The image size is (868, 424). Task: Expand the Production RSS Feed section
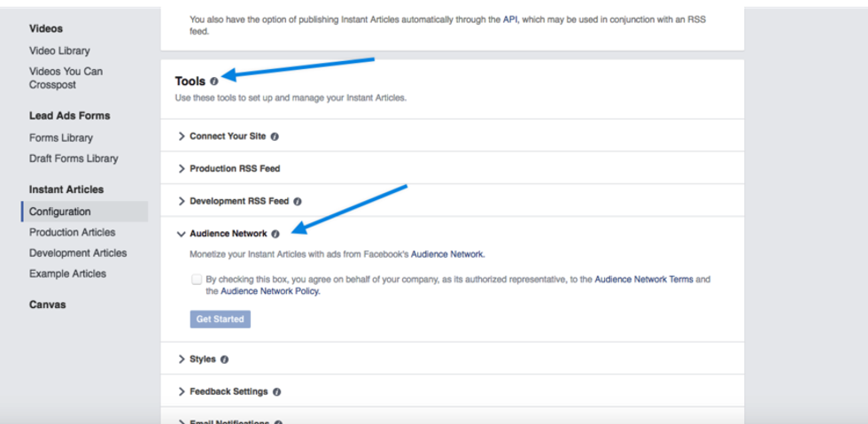[x=234, y=168]
